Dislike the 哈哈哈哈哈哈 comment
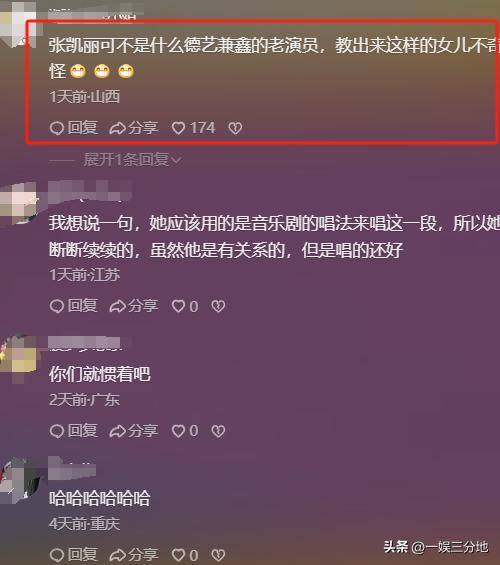This screenshot has height=565, width=500. (218, 555)
